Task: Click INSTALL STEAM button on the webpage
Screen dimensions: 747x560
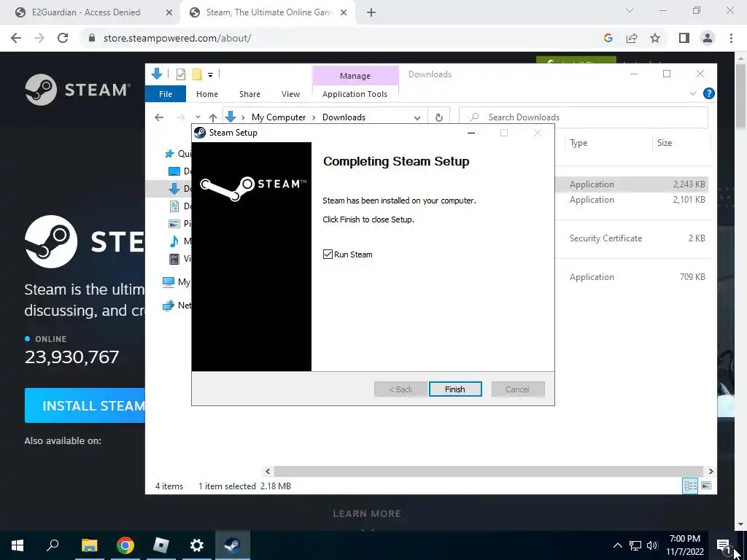Action: pos(85,405)
